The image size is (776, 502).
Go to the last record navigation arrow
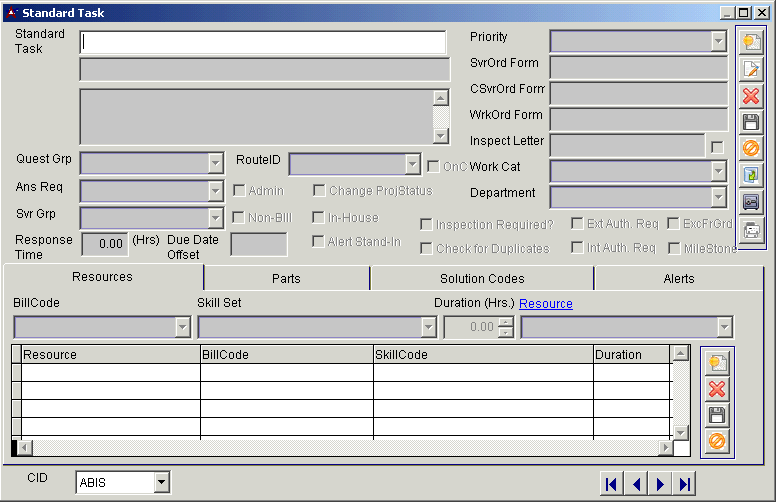684,484
